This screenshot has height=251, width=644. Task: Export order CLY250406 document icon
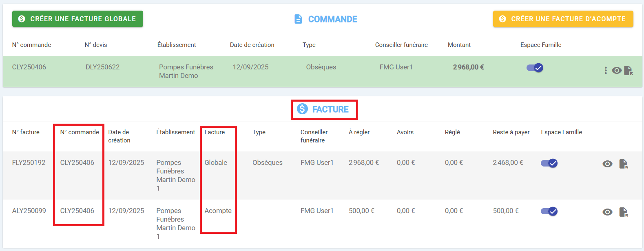pos(629,71)
